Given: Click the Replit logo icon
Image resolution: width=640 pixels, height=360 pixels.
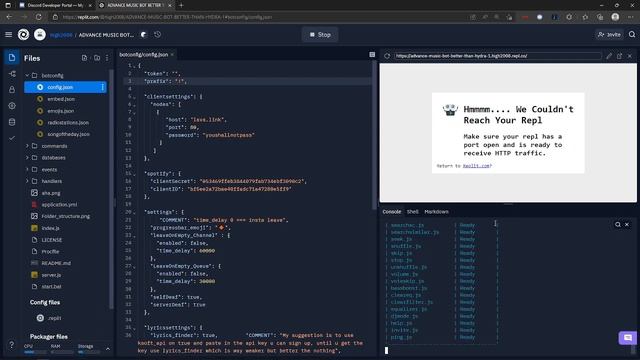Looking at the screenshot, I should 23,35.
